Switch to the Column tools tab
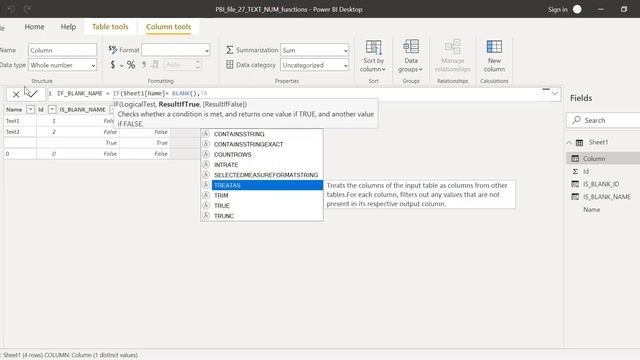The width and height of the screenshot is (640, 360). coord(169,27)
